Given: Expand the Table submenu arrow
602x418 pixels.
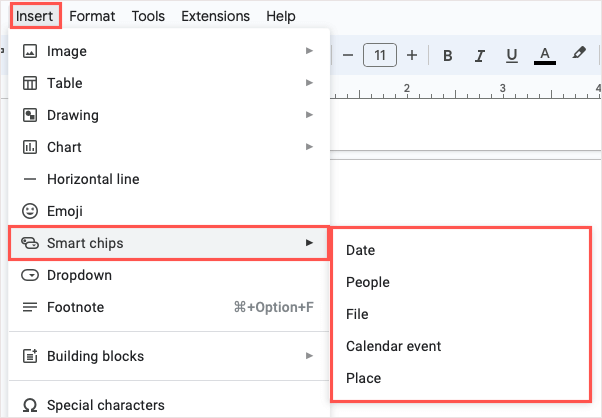Looking at the screenshot, I should [x=309, y=83].
